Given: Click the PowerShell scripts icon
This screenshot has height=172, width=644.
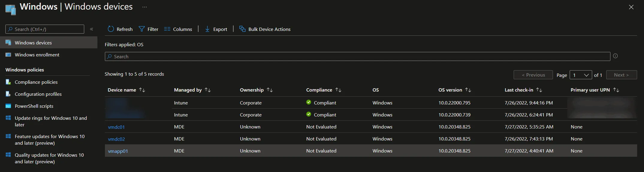Looking at the screenshot, I should tap(8, 106).
